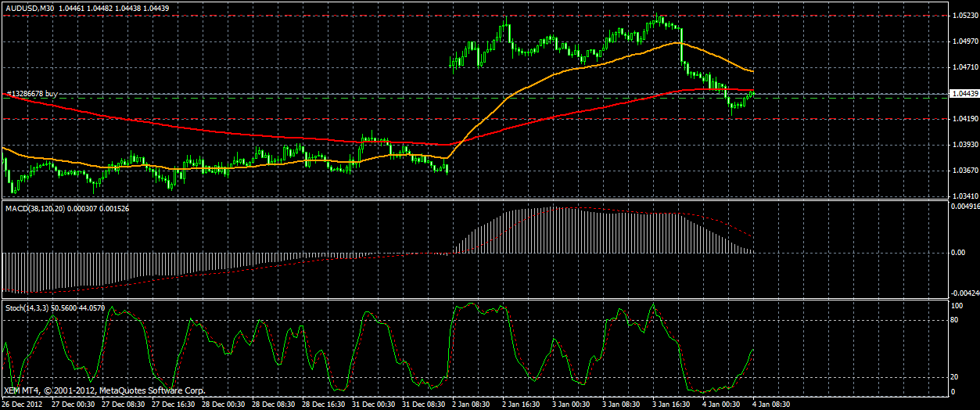
Task: Click the 0.004916 MACD scale value
Action: pyautogui.click(x=964, y=207)
